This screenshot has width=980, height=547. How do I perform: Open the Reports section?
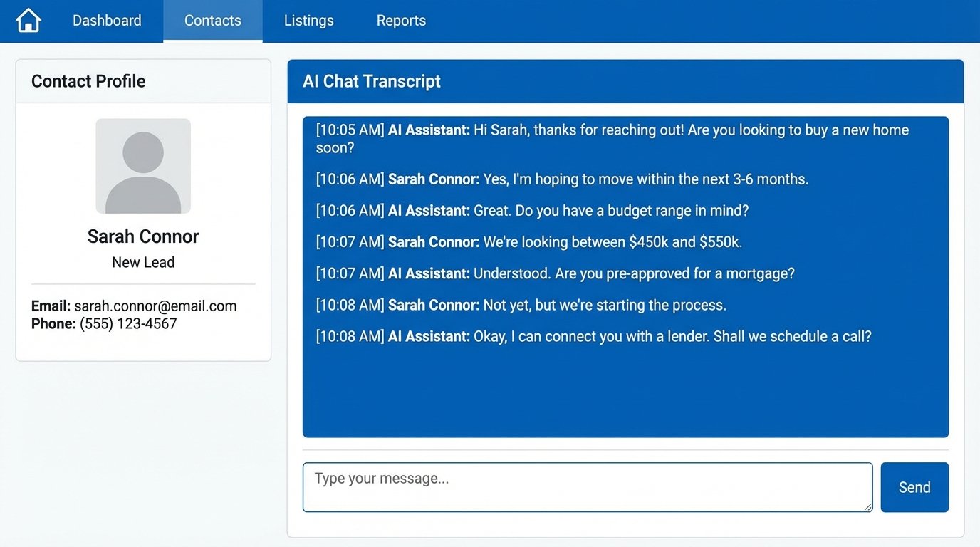click(400, 20)
